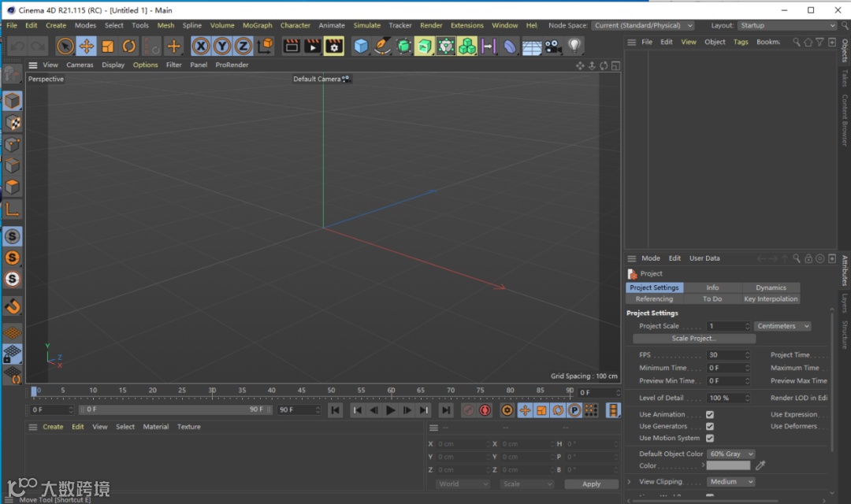
Task: Select the Move tool in top toolbar
Action: tap(87, 46)
